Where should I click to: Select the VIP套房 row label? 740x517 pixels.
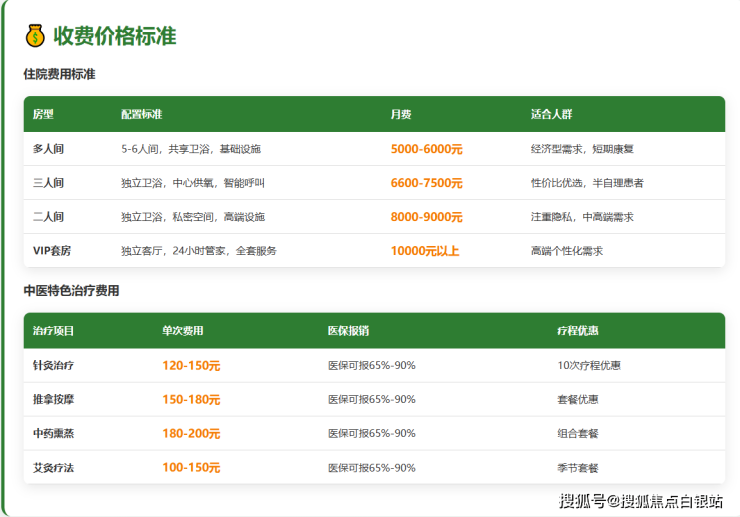coord(52,251)
